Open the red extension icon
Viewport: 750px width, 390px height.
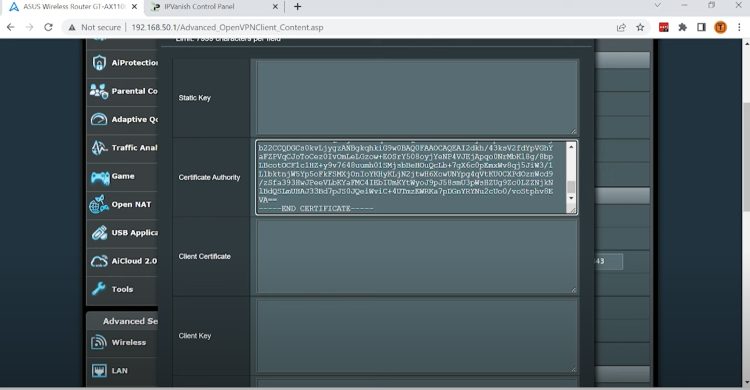(x=664, y=27)
